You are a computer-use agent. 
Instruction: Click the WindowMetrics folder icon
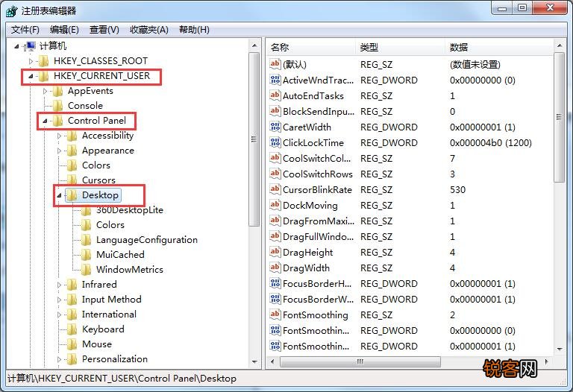coord(87,270)
